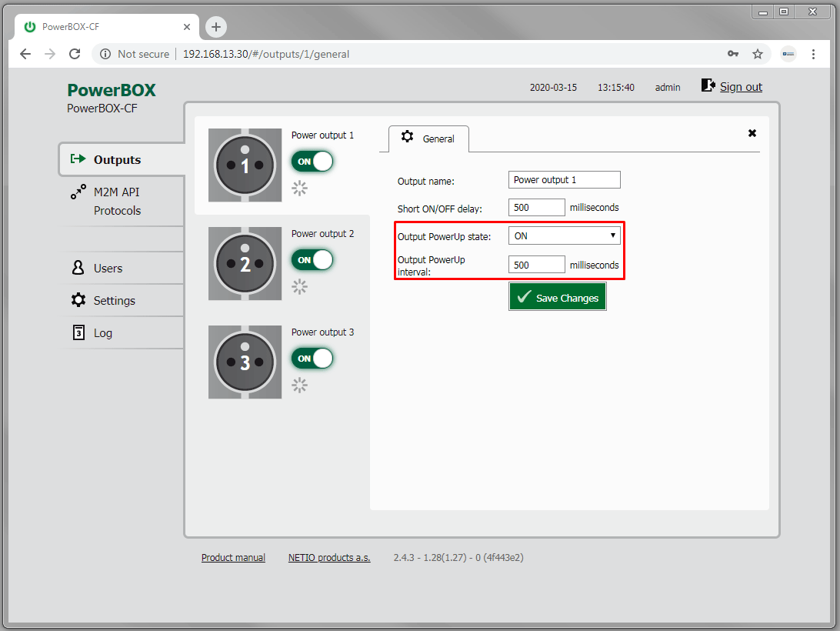Click the PowerBOX-CF device name under logo
The height and width of the screenshot is (631, 840).
102,109
